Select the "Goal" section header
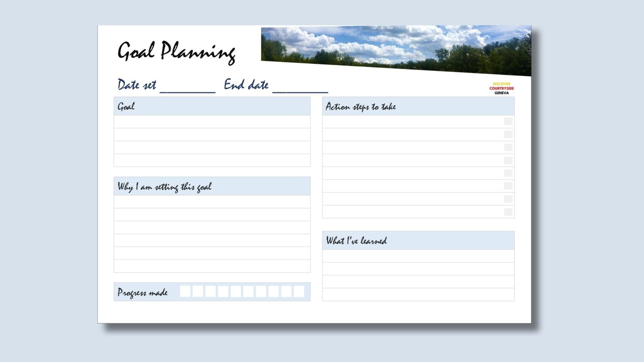The width and height of the screenshot is (644, 362). (x=212, y=106)
